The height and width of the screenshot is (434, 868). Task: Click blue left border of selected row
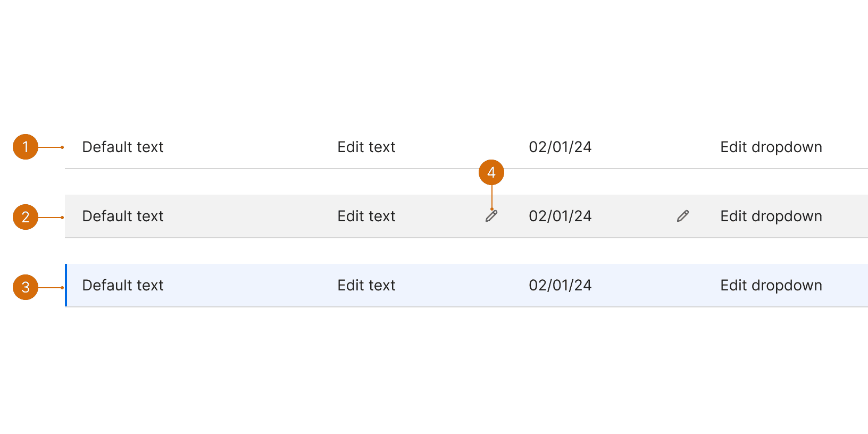(x=66, y=285)
